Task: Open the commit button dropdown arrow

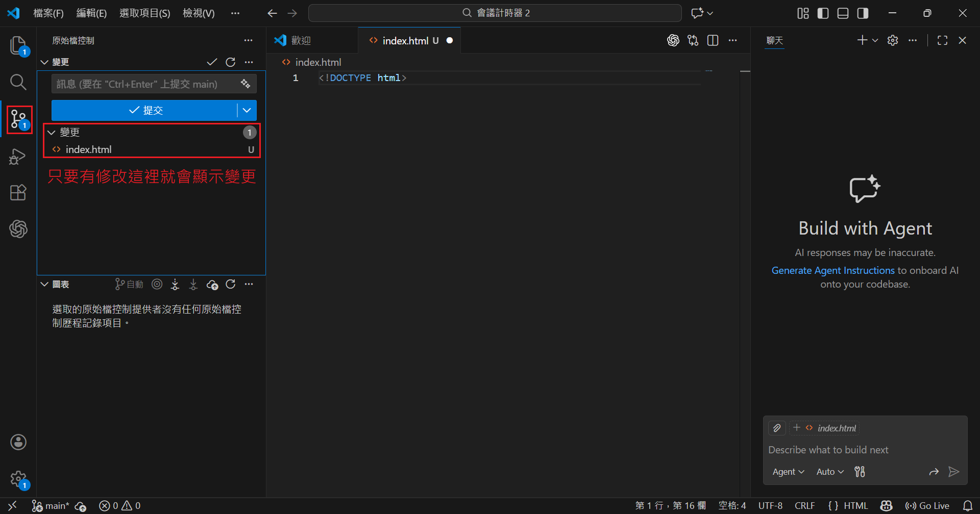Action: (247, 110)
